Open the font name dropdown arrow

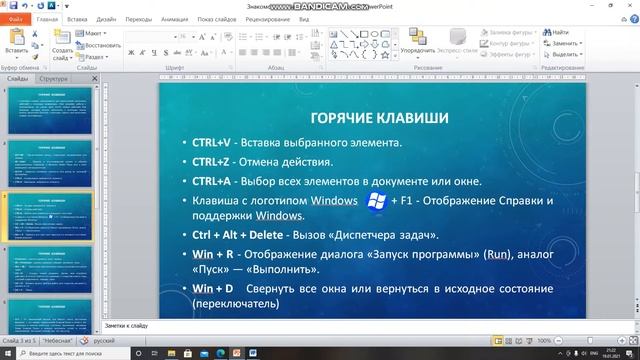(x=175, y=37)
